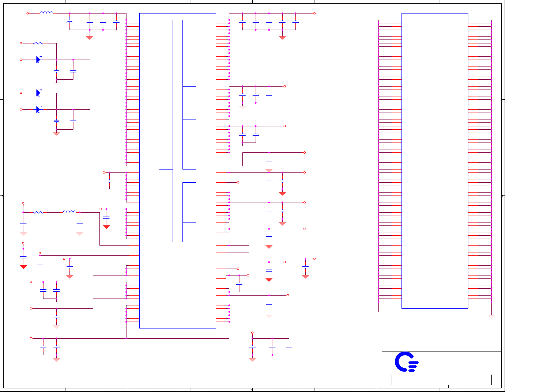Select the Schottky diode directly below the resistor

[39, 60]
